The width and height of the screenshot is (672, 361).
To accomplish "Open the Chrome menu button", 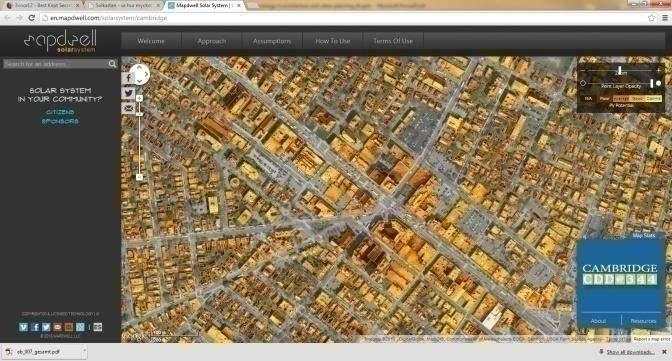I will click(x=665, y=18).
